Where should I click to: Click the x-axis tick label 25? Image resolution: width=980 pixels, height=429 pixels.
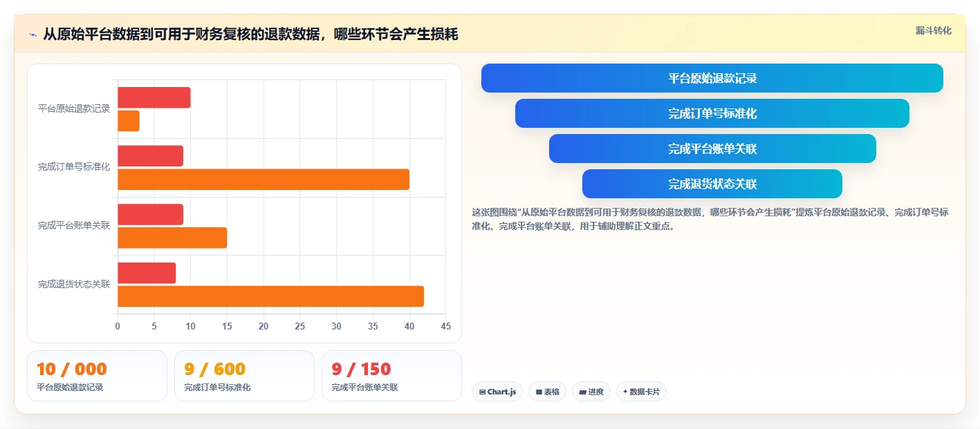point(300,326)
